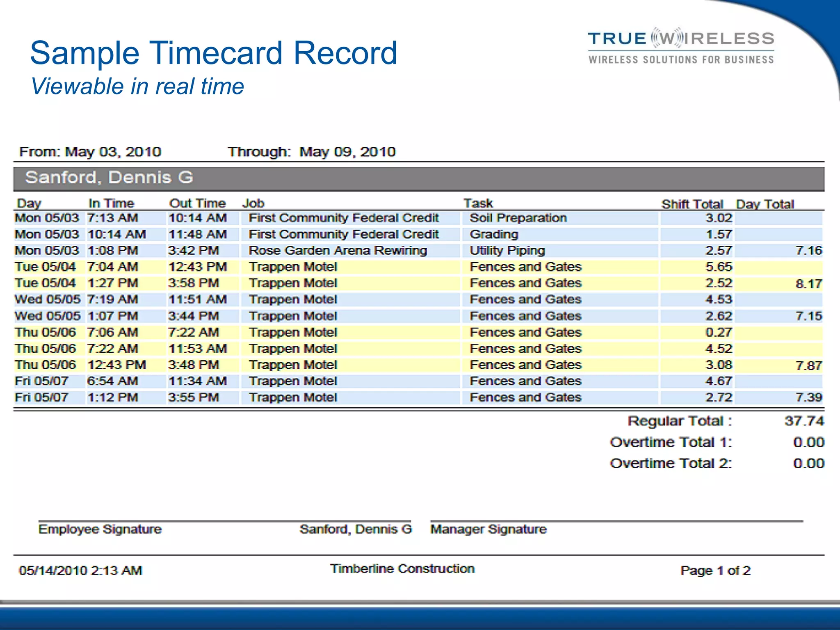Click the 'Page 1 of 2' indicator

click(x=715, y=571)
